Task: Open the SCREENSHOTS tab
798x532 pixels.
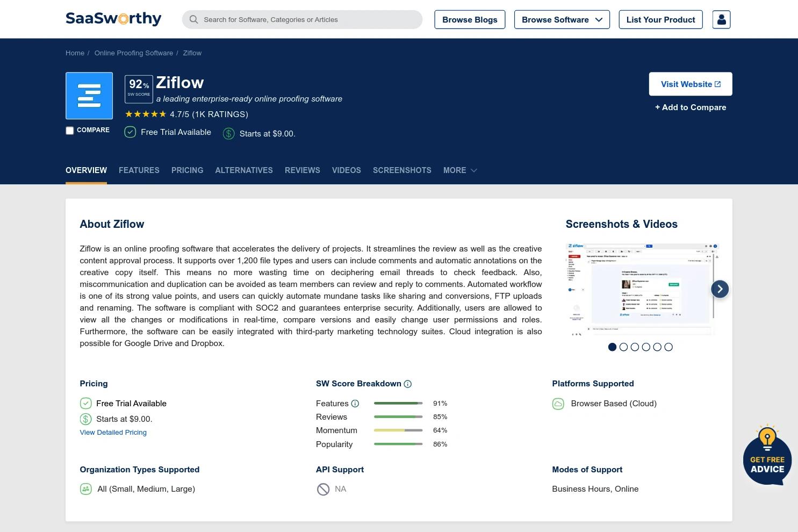Action: pos(402,170)
